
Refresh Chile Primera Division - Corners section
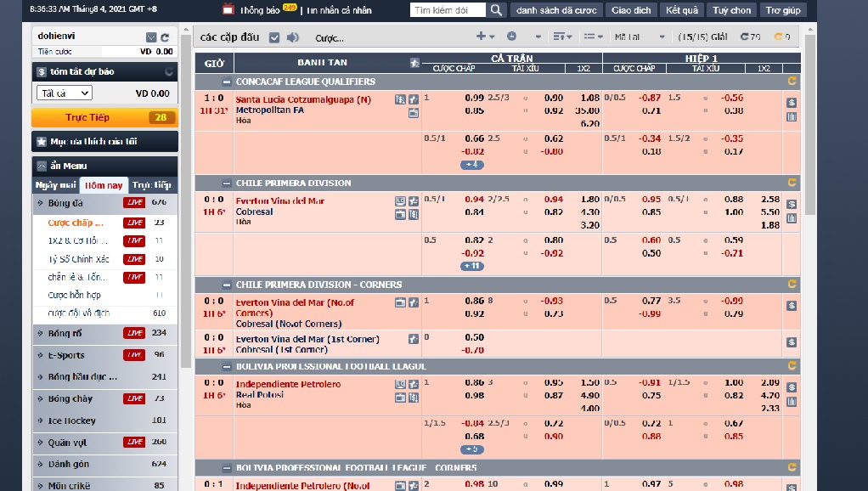point(792,284)
